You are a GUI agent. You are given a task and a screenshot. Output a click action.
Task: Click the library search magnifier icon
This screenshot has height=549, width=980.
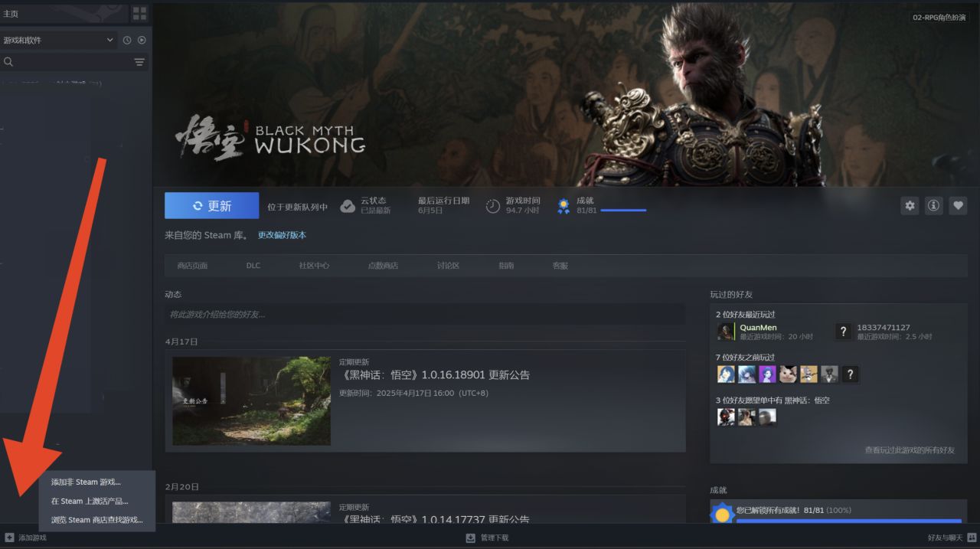point(8,62)
